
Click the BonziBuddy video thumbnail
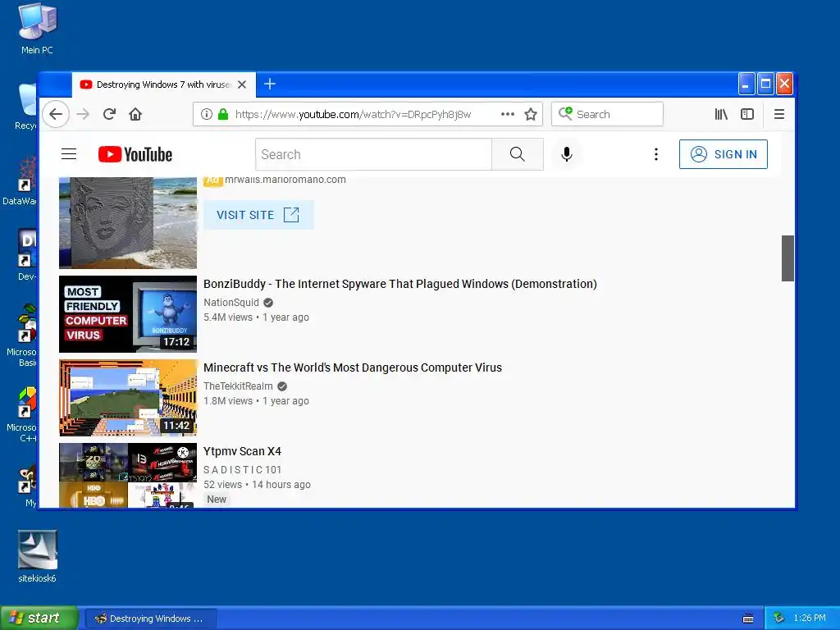[128, 314]
